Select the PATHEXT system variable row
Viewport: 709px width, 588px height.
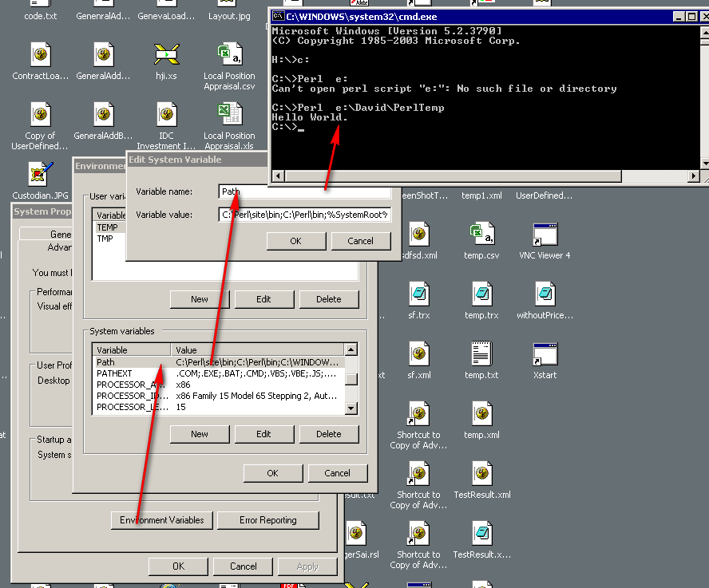point(219,373)
